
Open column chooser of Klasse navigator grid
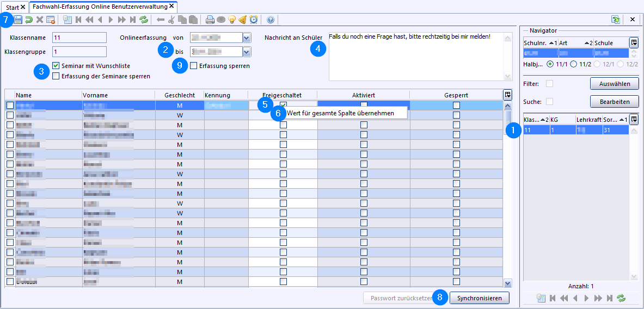[x=634, y=120]
